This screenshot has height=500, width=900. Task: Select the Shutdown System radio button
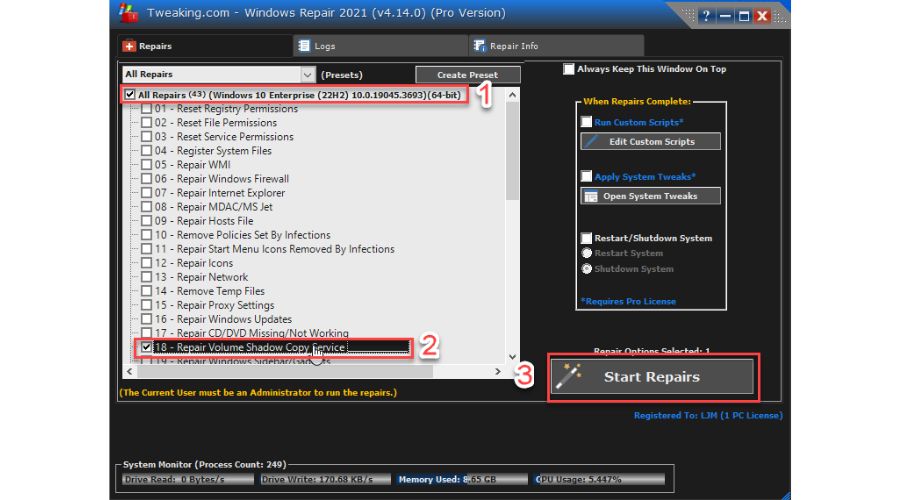[x=587, y=269]
